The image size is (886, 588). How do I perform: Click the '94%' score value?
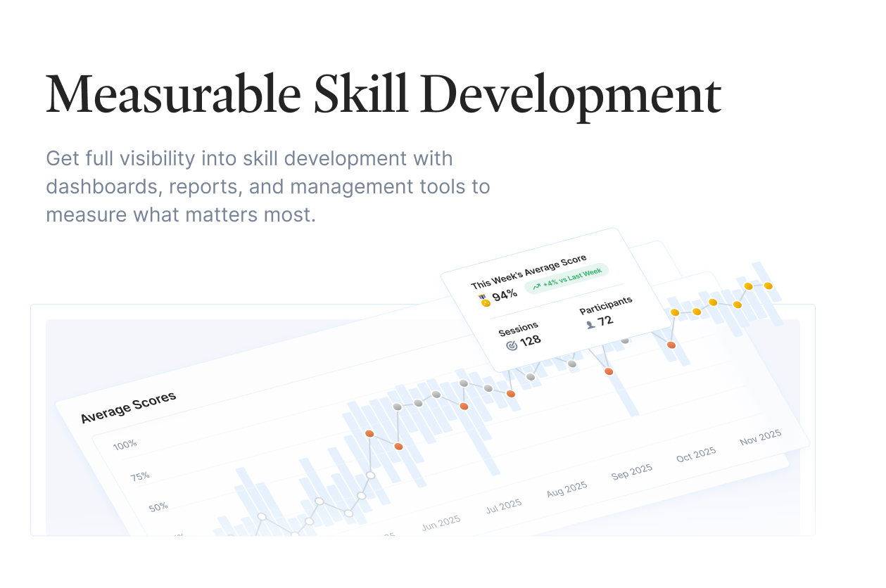point(505,295)
